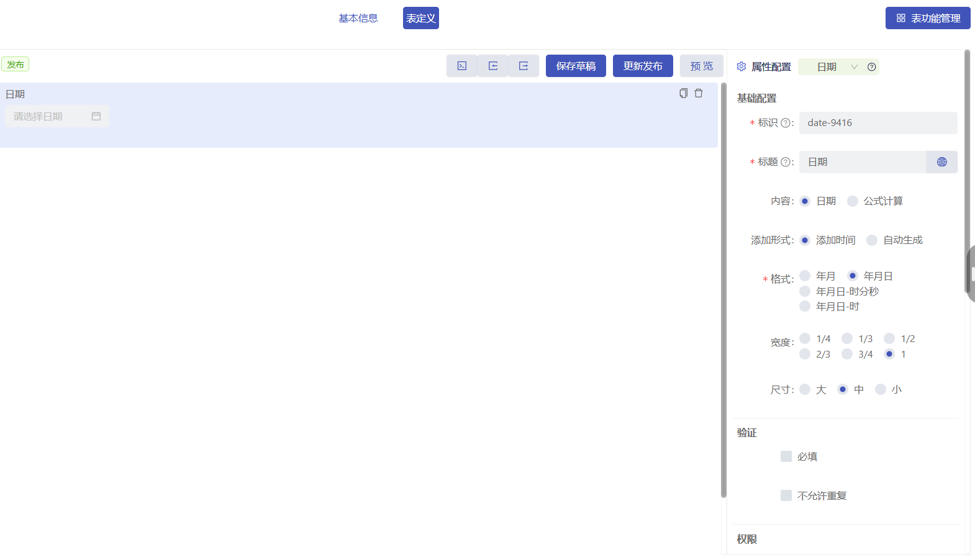This screenshot has height=560, width=975.
Task: Select size 中
Action: point(843,389)
